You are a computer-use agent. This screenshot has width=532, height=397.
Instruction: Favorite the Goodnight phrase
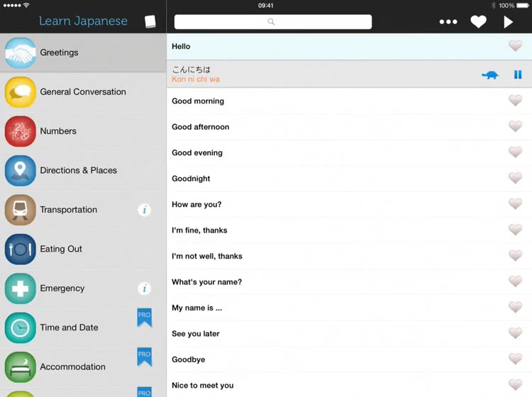pyautogui.click(x=516, y=178)
